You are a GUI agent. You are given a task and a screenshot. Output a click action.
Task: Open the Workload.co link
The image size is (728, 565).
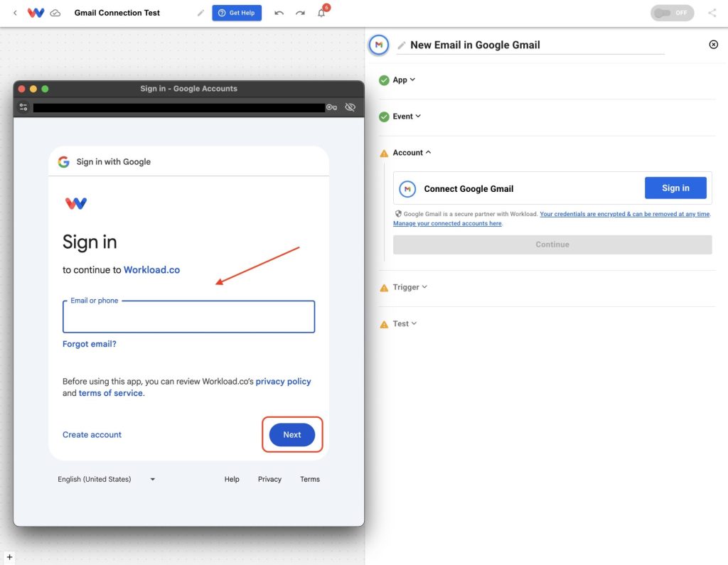[152, 270]
